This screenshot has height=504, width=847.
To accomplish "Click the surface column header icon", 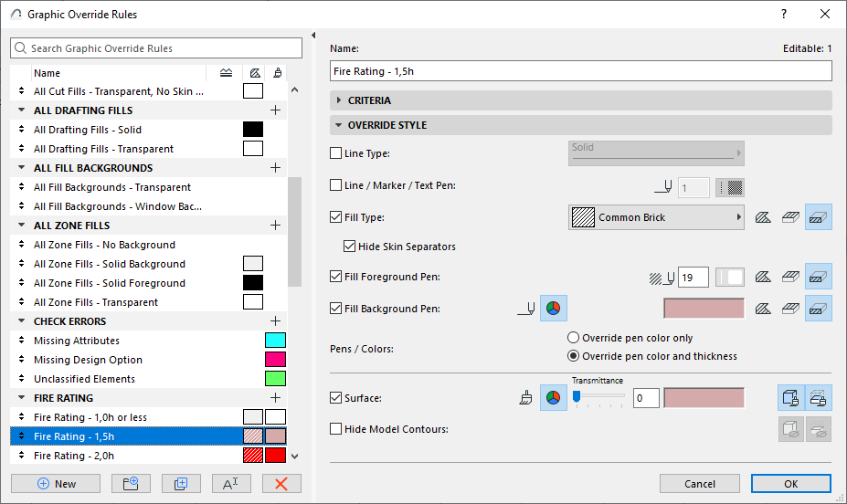I will [278, 73].
